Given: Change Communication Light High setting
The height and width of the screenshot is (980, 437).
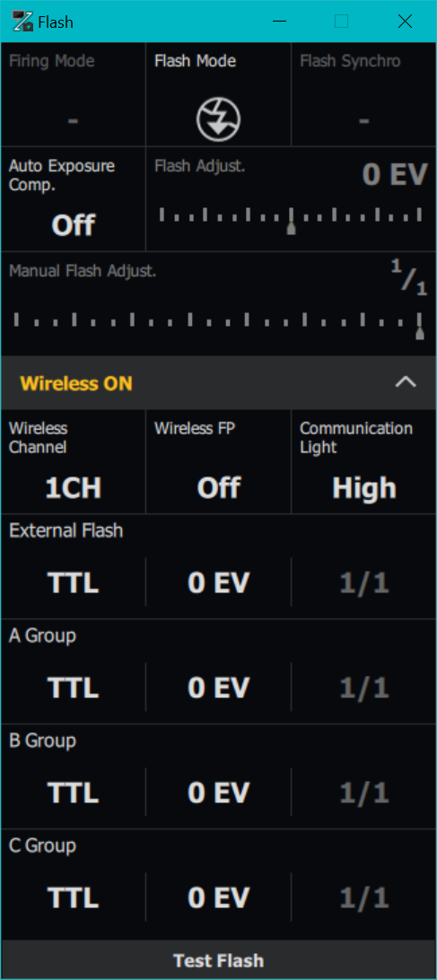Looking at the screenshot, I should [x=363, y=488].
